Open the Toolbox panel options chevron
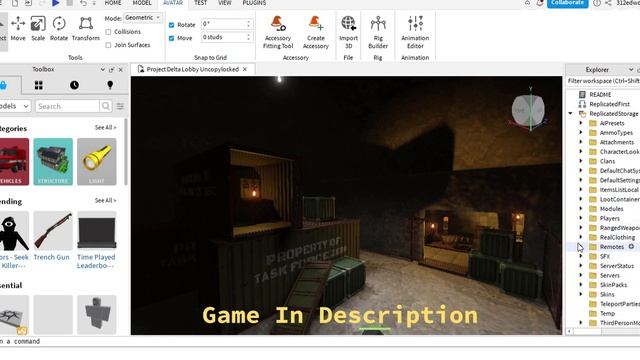This screenshot has width=640, height=360. [102, 70]
